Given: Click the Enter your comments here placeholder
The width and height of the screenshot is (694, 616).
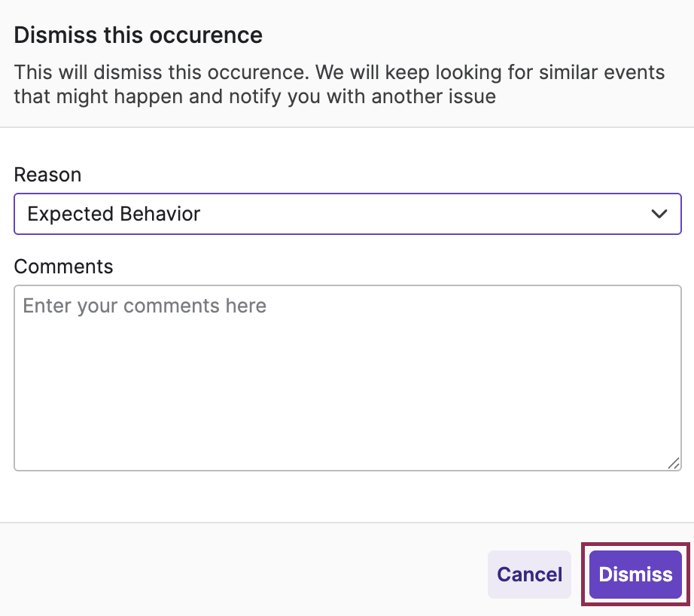Looking at the screenshot, I should [x=145, y=306].
